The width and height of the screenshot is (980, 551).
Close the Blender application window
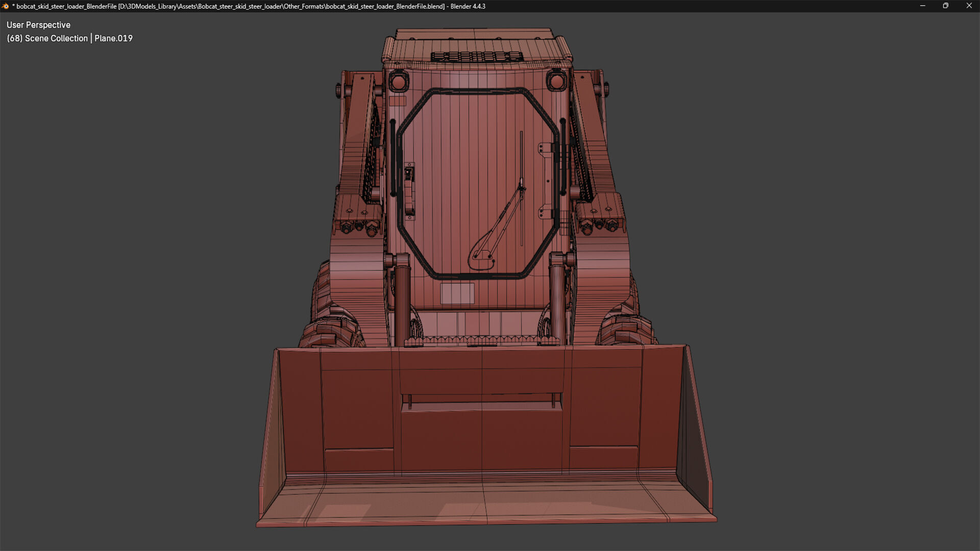tap(969, 6)
